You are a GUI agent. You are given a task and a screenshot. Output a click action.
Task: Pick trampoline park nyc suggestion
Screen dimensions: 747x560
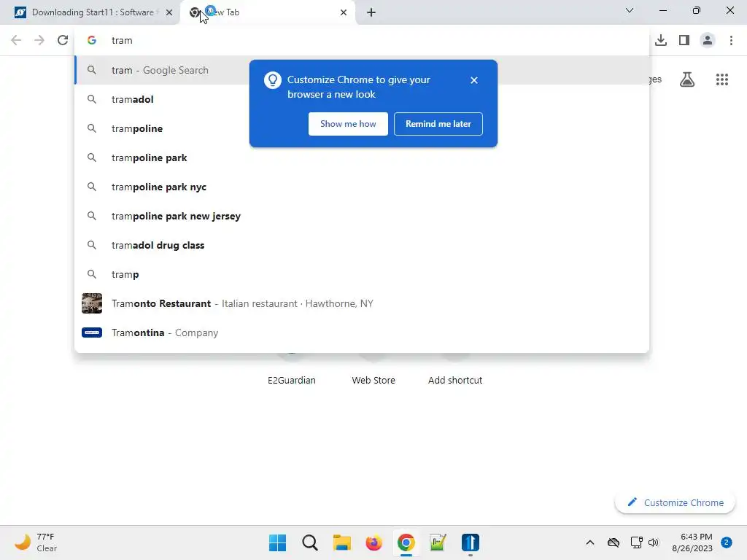coord(362,187)
